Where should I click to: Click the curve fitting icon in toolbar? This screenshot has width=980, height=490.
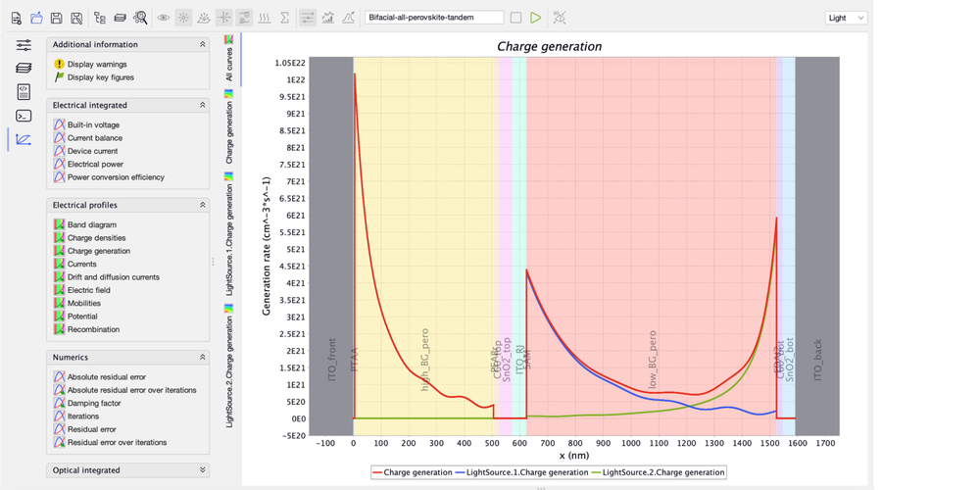pos(348,18)
